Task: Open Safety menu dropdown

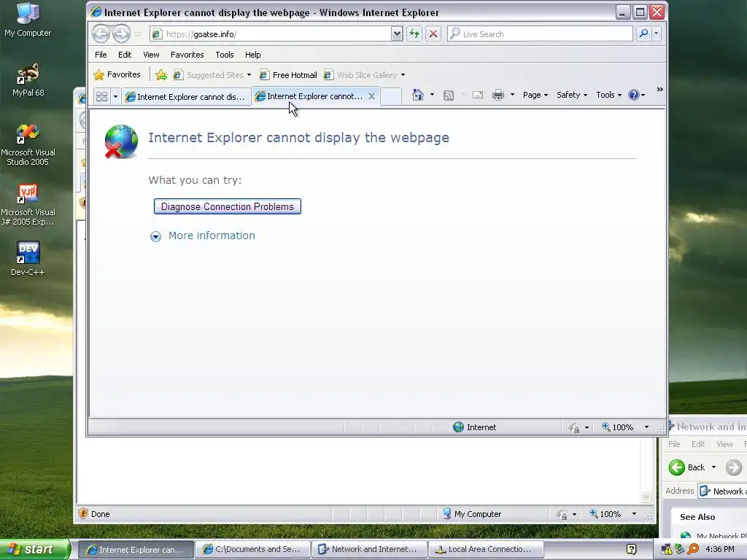Action: pyautogui.click(x=572, y=95)
